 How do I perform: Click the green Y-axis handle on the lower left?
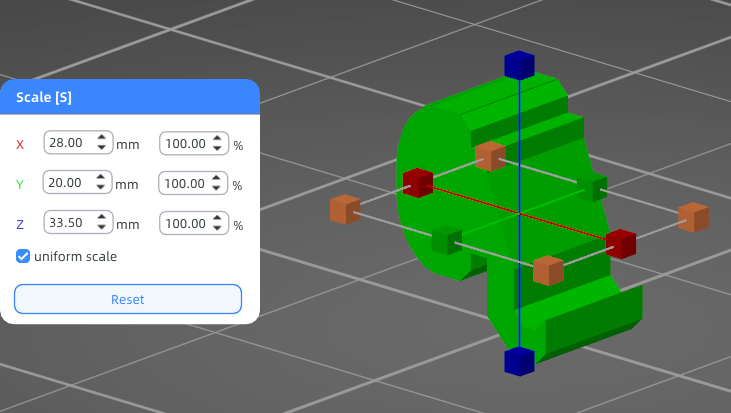click(447, 240)
